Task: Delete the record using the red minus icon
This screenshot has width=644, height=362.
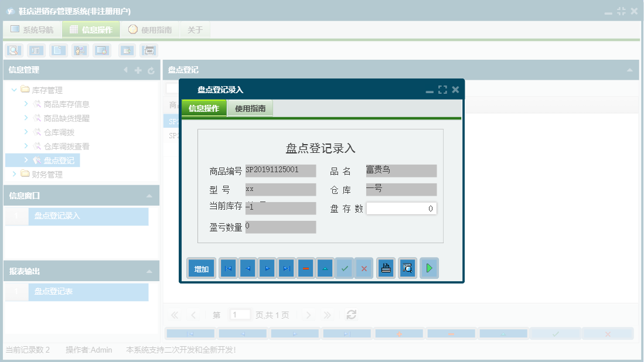Action: click(x=306, y=268)
